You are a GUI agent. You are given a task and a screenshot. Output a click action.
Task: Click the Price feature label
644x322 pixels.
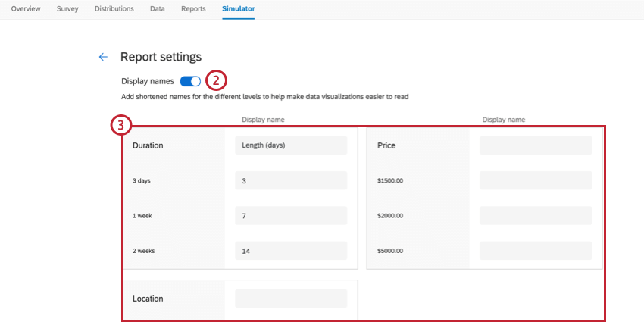tap(386, 145)
